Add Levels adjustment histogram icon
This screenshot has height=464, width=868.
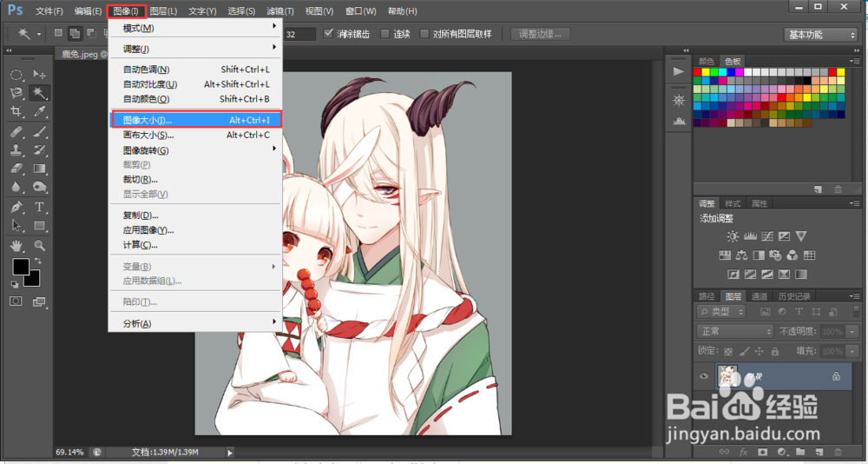tap(750, 236)
